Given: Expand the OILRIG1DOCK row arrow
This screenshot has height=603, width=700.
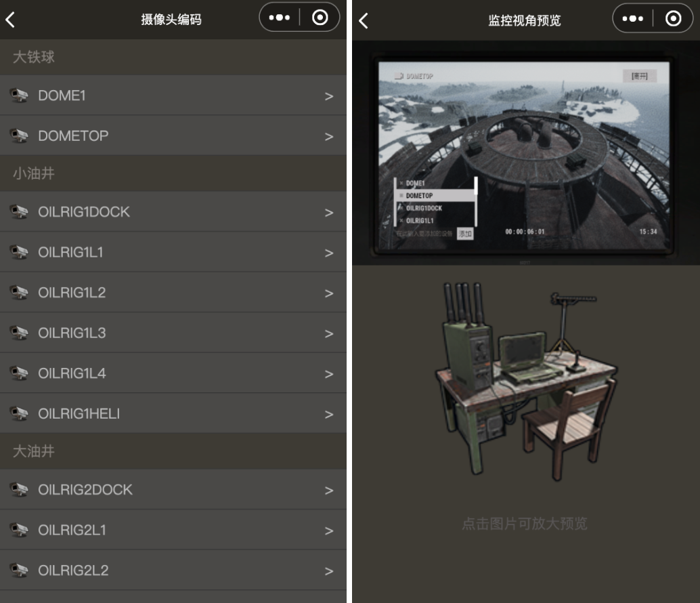Looking at the screenshot, I should click(329, 213).
